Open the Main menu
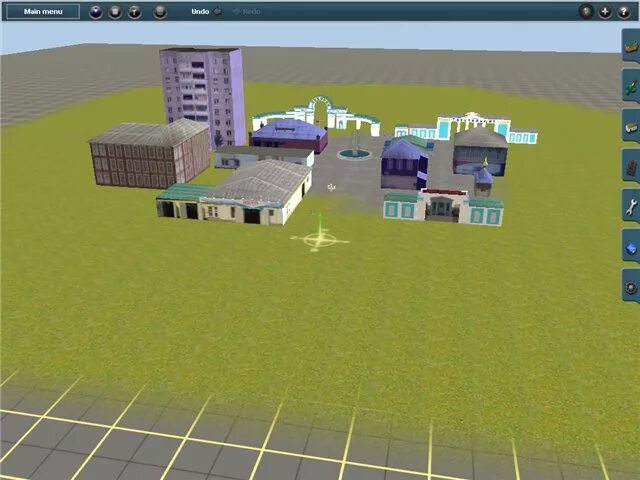 coord(43,11)
